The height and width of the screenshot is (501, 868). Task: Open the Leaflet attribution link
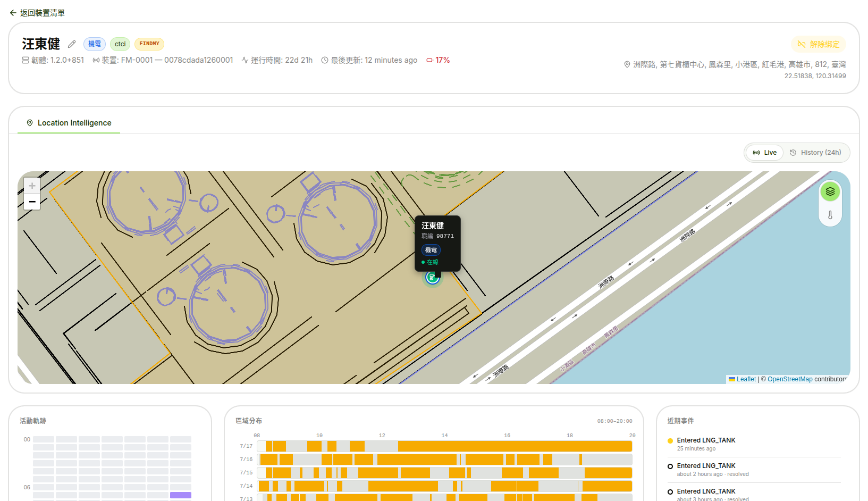742,379
